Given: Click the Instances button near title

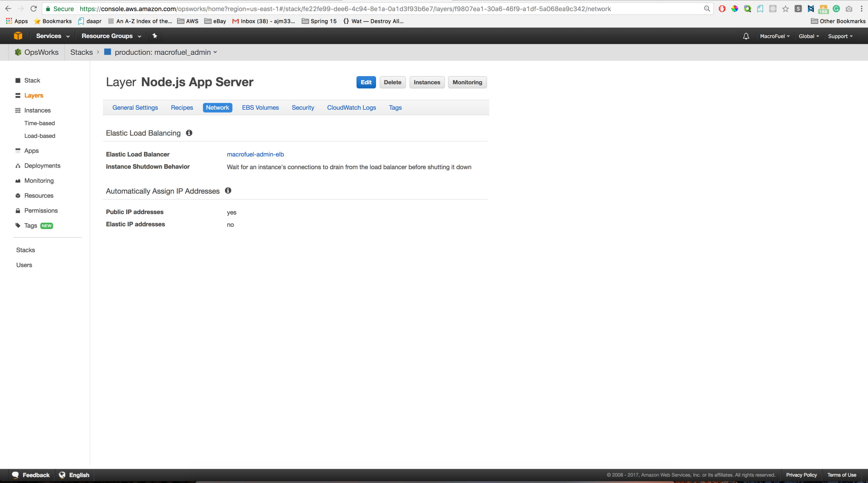Looking at the screenshot, I should [427, 82].
